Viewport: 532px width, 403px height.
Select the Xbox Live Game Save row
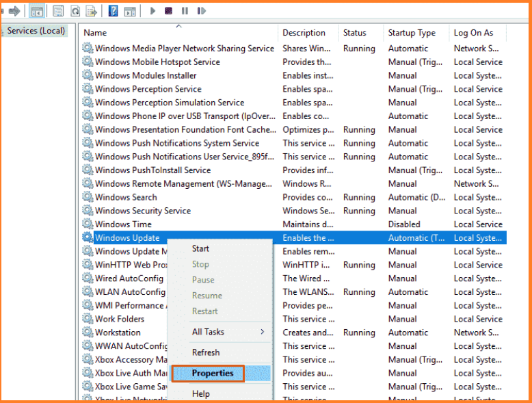[x=294, y=387]
